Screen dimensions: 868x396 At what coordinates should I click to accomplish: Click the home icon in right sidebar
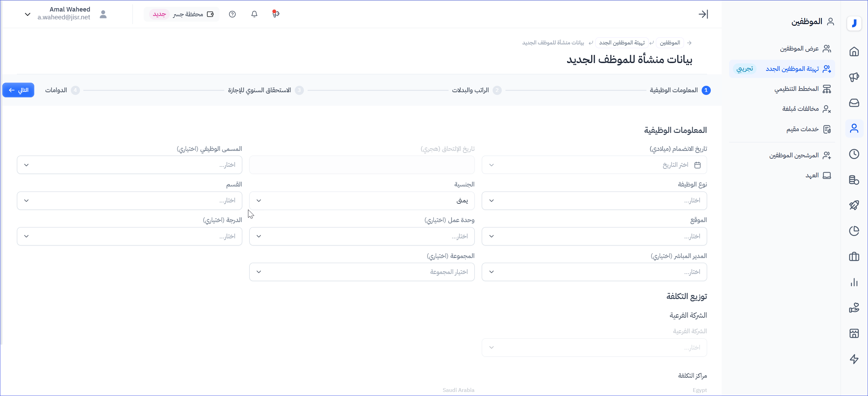854,52
